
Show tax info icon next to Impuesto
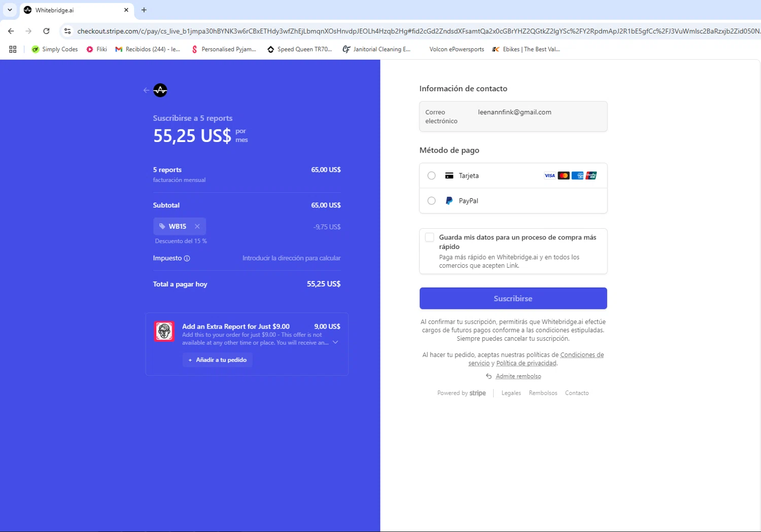point(187,258)
